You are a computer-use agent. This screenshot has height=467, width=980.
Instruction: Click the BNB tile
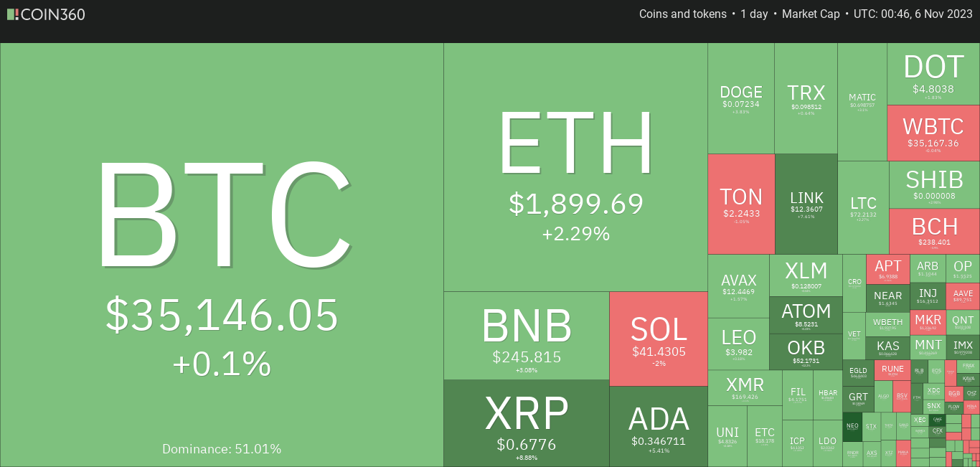pos(527,336)
